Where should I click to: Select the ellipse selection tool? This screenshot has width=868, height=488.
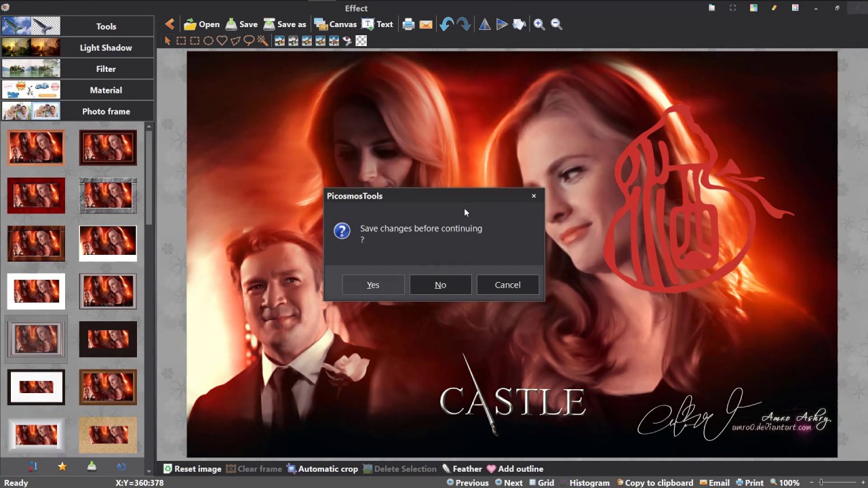point(208,41)
